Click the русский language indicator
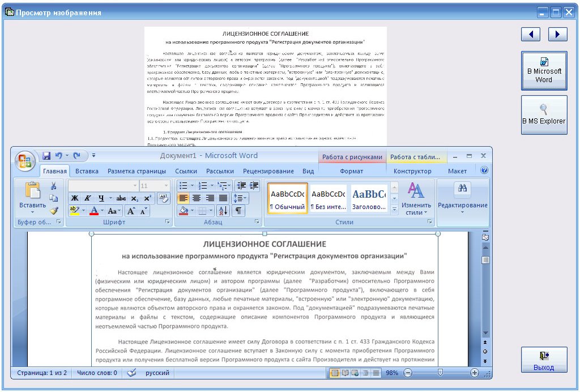This screenshot has width=580, height=392. (x=157, y=373)
